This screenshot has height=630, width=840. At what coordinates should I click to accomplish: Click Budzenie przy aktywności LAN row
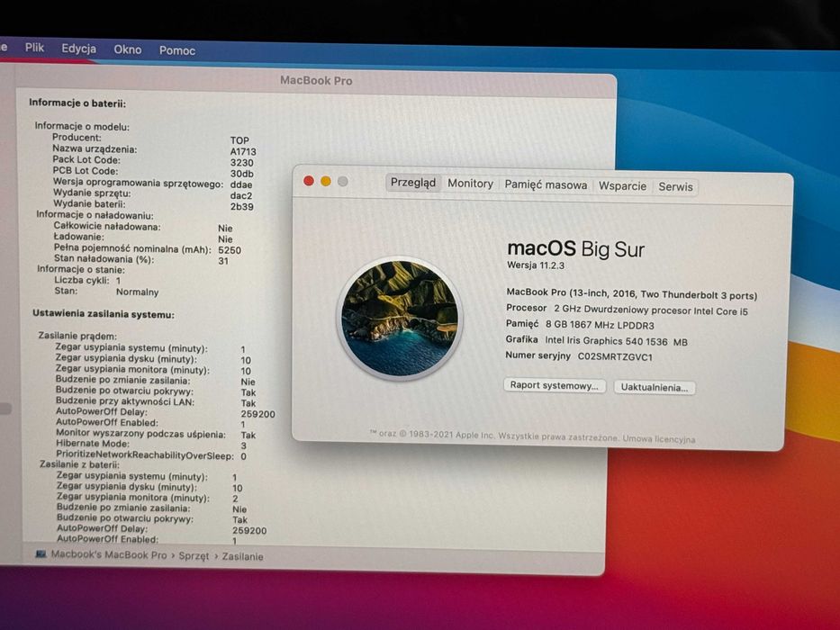tap(156, 401)
